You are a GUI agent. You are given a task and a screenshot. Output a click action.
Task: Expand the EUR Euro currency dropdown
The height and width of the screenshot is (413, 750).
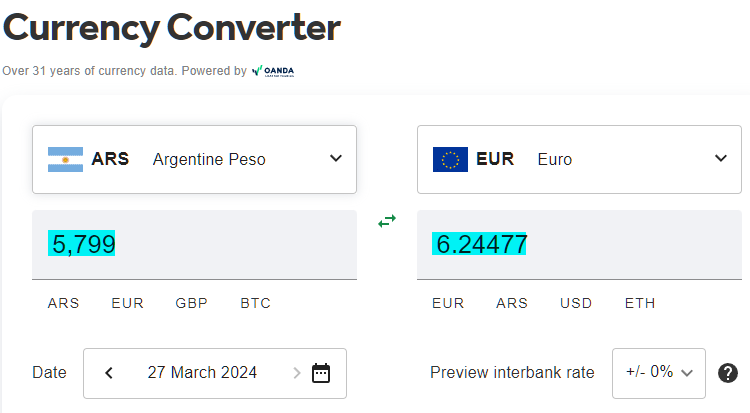[579, 159]
